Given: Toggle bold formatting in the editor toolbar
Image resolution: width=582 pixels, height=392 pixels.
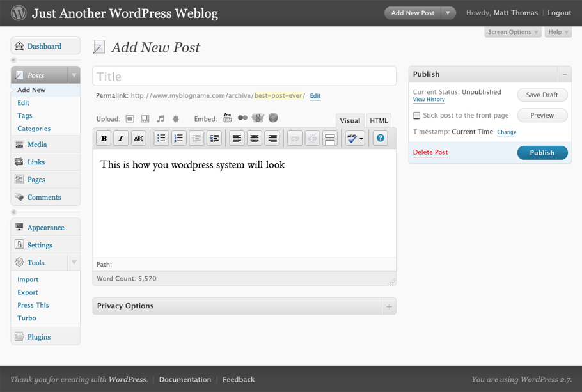Looking at the screenshot, I should (x=104, y=139).
